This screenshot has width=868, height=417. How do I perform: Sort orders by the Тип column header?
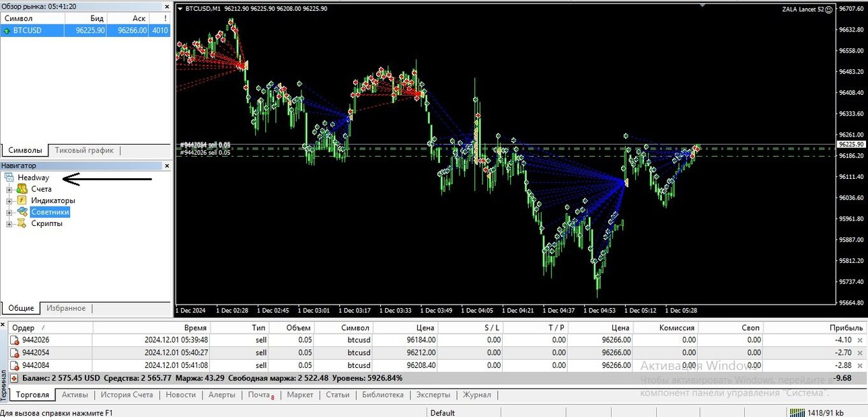point(240,328)
